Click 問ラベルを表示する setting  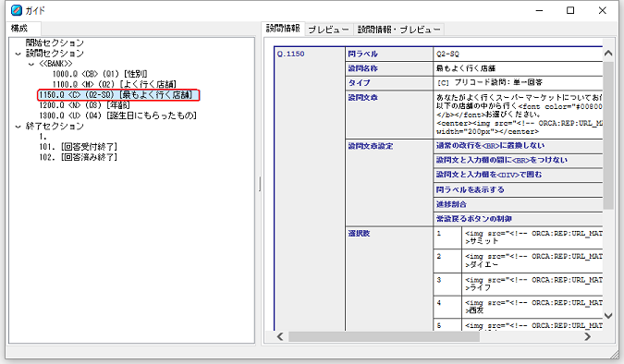point(518,189)
